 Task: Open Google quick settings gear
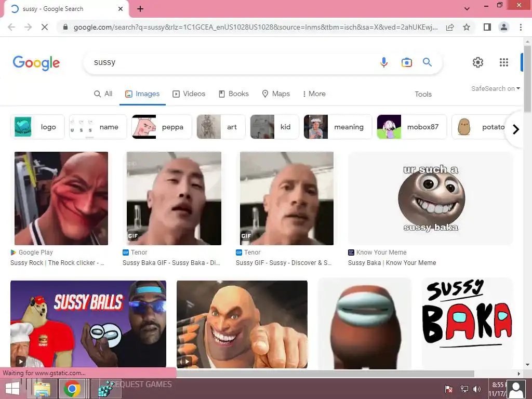coord(478,62)
